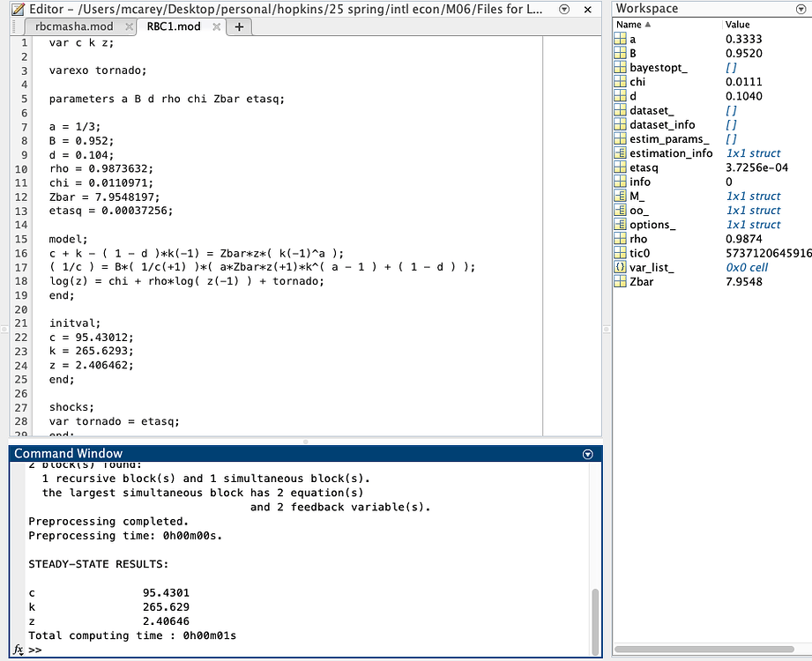Select the 1x1 struct value of options_
This screenshot has width=812, height=661.
[x=753, y=225]
